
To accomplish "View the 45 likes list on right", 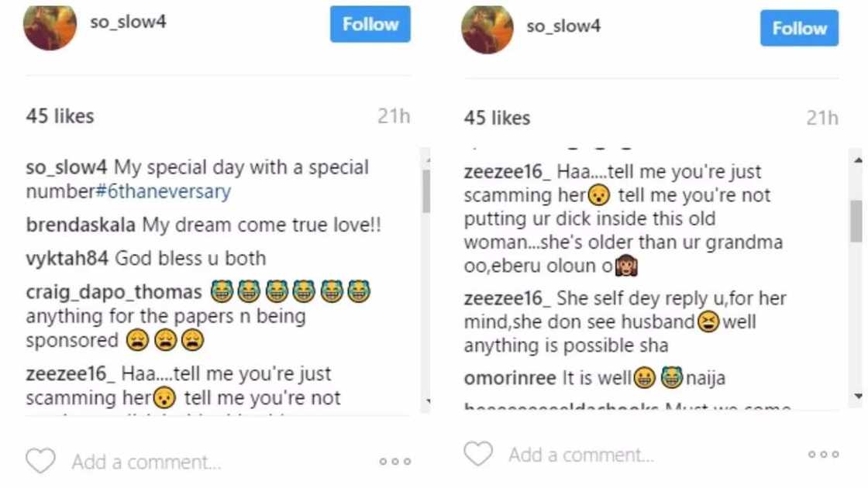I will click(x=497, y=118).
